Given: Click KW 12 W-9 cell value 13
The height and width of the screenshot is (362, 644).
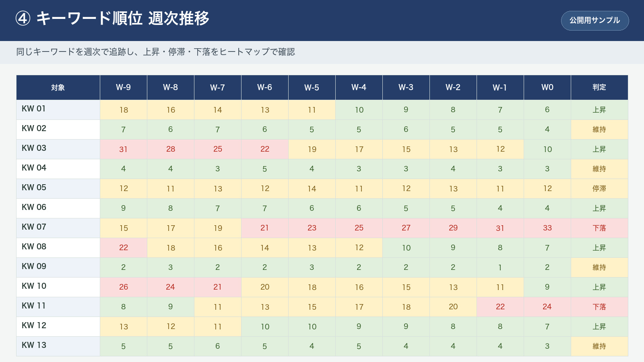Looking at the screenshot, I should (124, 327).
